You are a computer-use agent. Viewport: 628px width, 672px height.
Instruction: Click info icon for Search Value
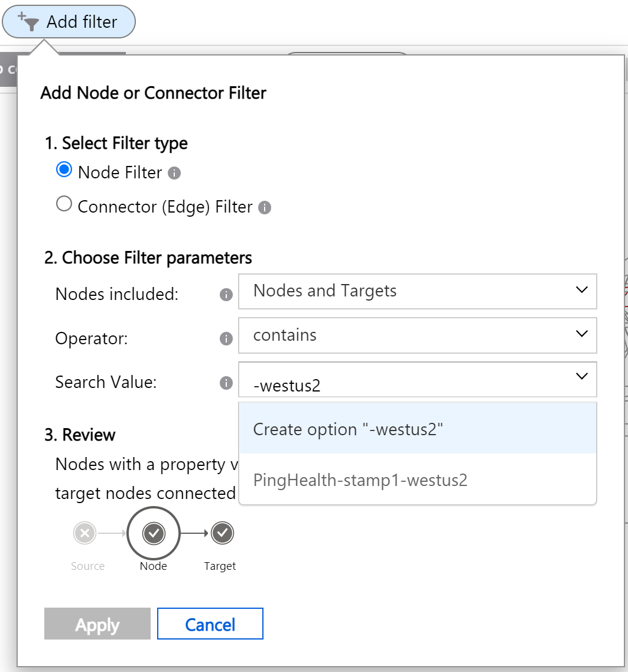226,383
